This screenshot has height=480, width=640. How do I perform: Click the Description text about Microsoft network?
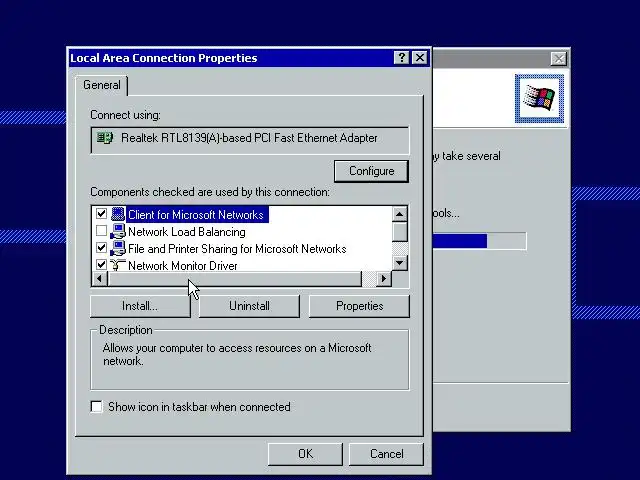(237, 354)
